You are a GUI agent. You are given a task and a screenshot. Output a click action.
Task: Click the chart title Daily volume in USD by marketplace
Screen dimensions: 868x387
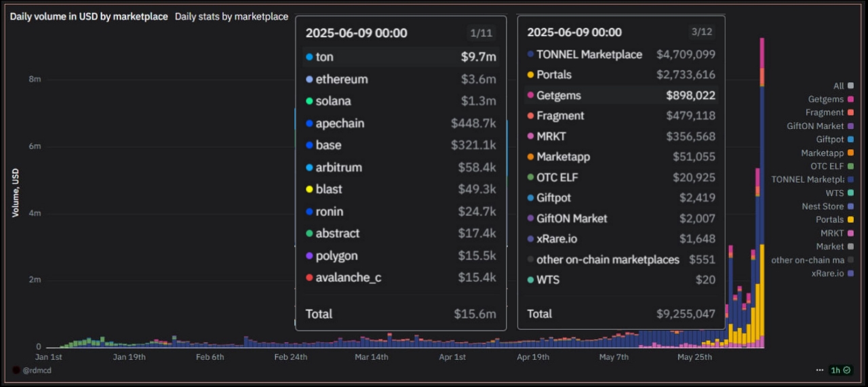tap(89, 16)
